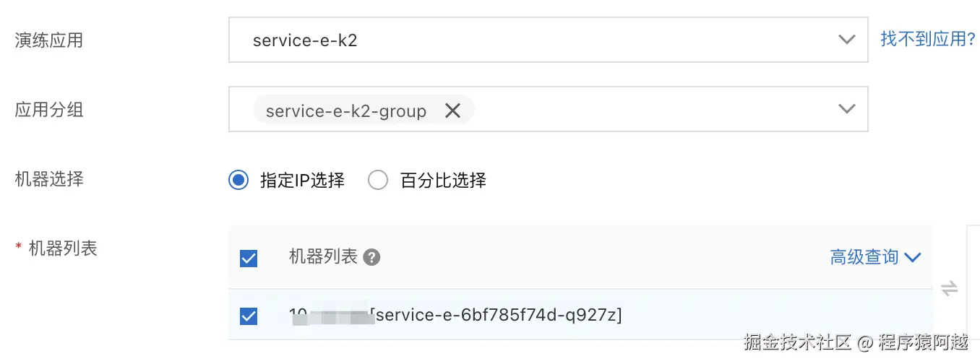Viewport: 980px width, 364px height.
Task: Open the 演练应用 combo box showing service-e-k2
Action: (535, 40)
